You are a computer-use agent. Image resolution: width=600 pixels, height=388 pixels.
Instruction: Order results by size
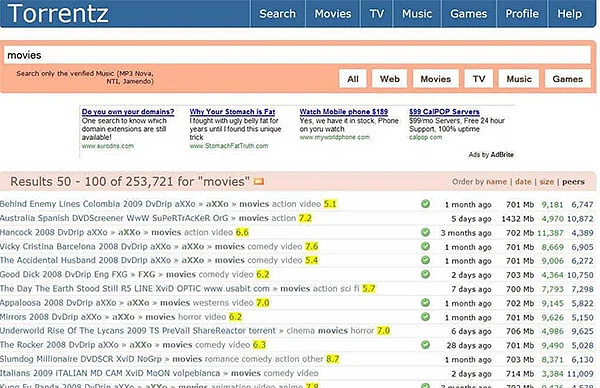547,182
